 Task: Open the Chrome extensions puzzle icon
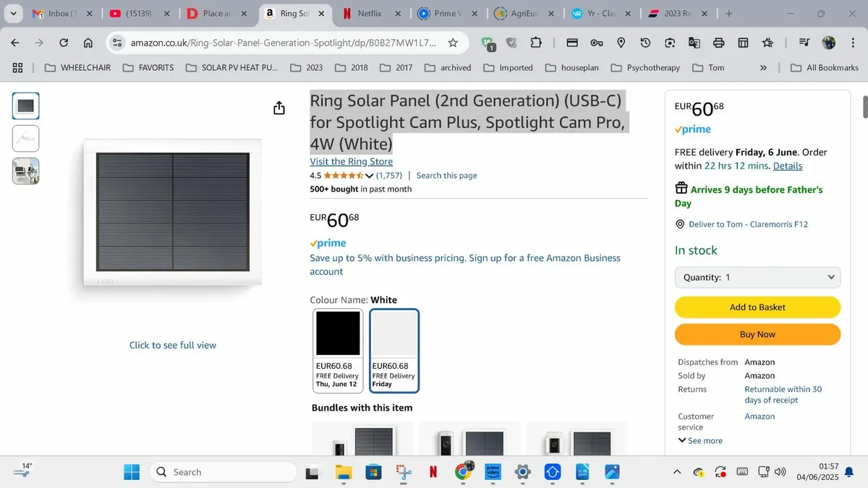[x=536, y=43]
